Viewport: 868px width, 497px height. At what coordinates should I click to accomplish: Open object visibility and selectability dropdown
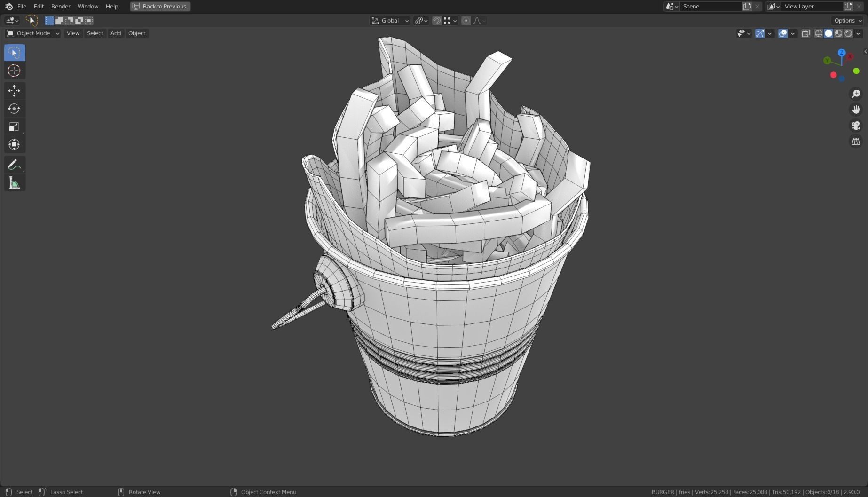744,33
